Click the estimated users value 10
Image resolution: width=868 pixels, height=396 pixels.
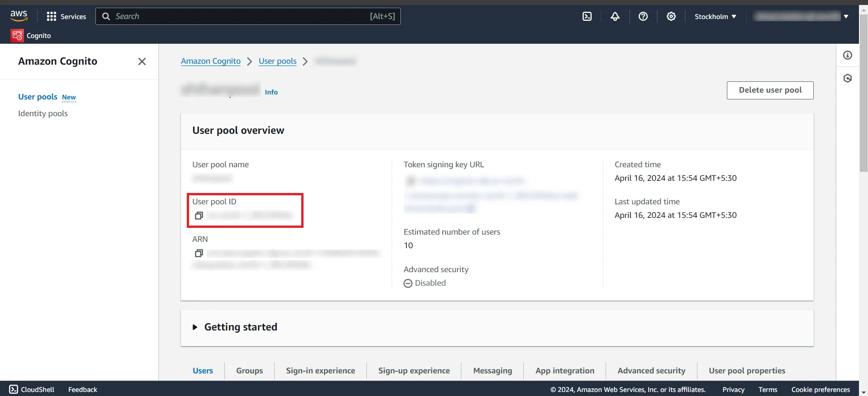[x=408, y=245]
